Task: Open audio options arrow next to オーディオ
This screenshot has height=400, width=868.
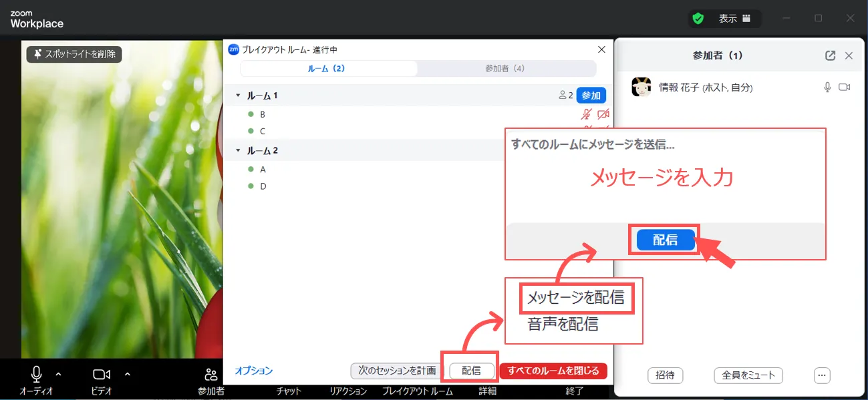Action: (58, 374)
